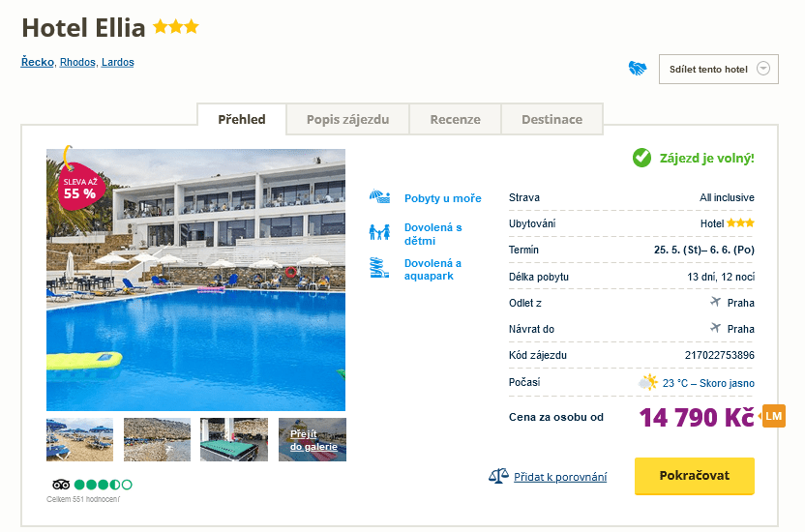The height and width of the screenshot is (532, 805).
Task: Click the aquapark water slide icon
Action: tap(378, 268)
